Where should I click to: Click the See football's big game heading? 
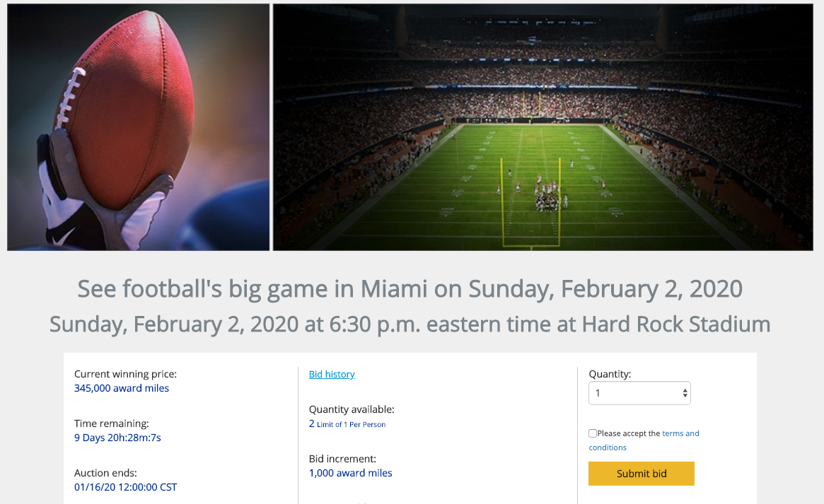pos(410,288)
